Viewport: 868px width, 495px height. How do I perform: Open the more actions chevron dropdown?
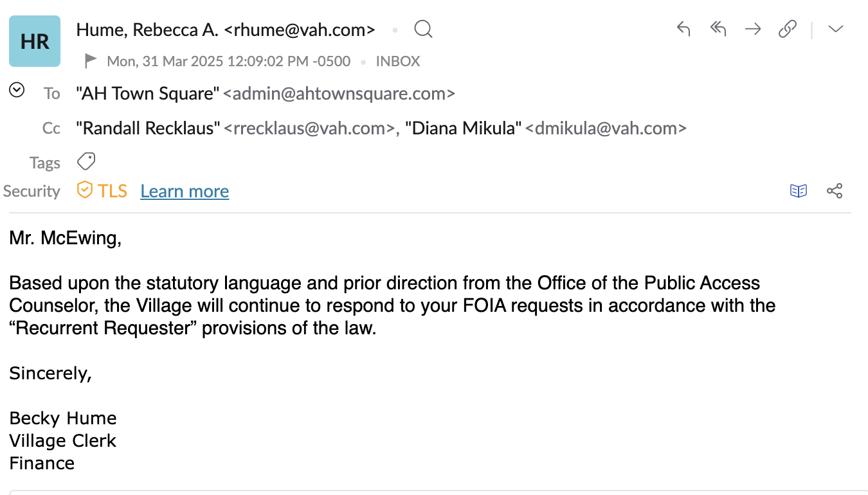pos(835,29)
